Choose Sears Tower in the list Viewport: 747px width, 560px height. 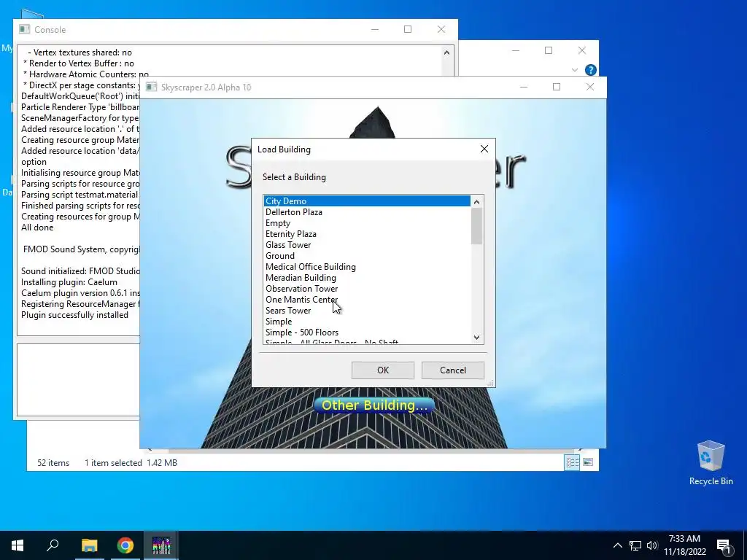tap(367, 311)
